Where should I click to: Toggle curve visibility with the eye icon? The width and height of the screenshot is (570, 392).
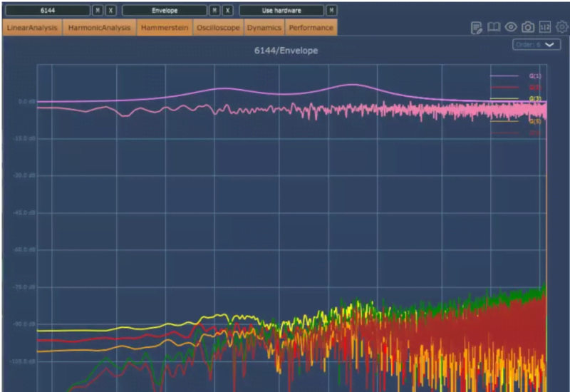(511, 27)
